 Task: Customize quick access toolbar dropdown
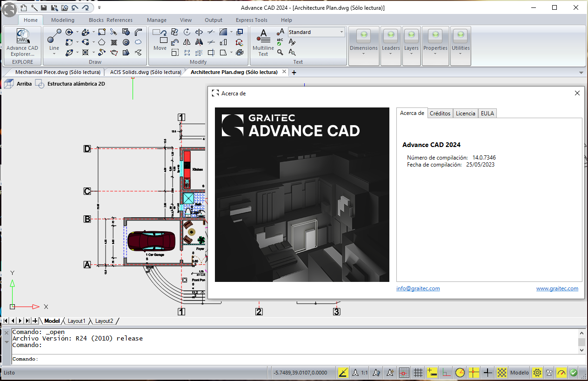(x=100, y=8)
